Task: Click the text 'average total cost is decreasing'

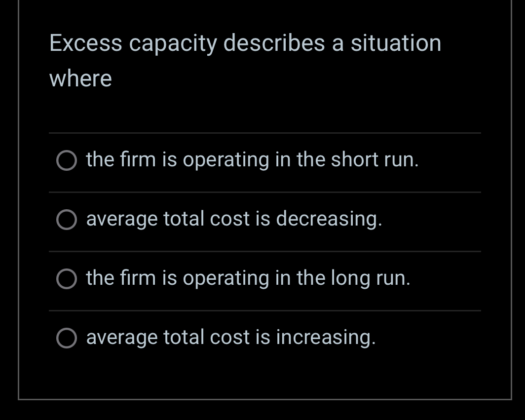Action: tap(234, 219)
